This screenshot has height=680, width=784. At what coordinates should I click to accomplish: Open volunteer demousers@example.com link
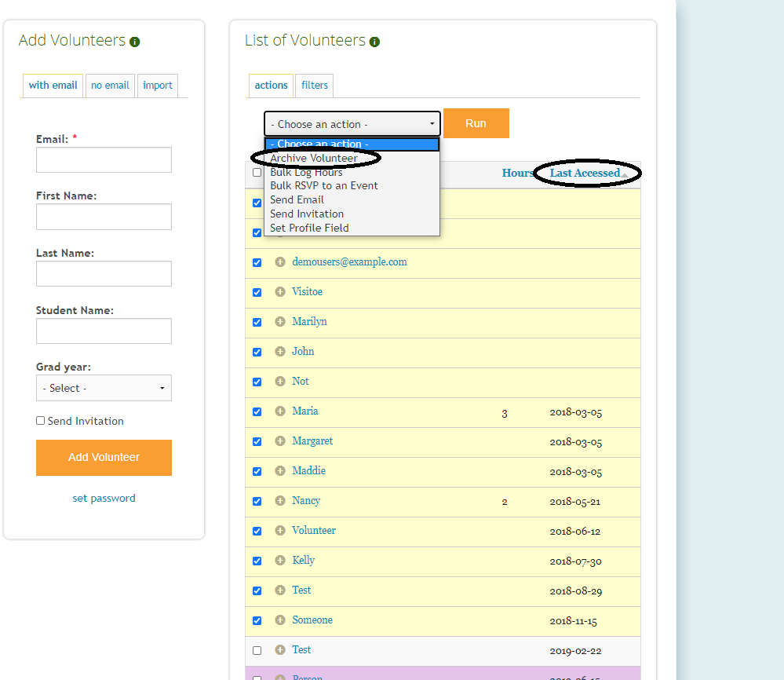click(349, 261)
